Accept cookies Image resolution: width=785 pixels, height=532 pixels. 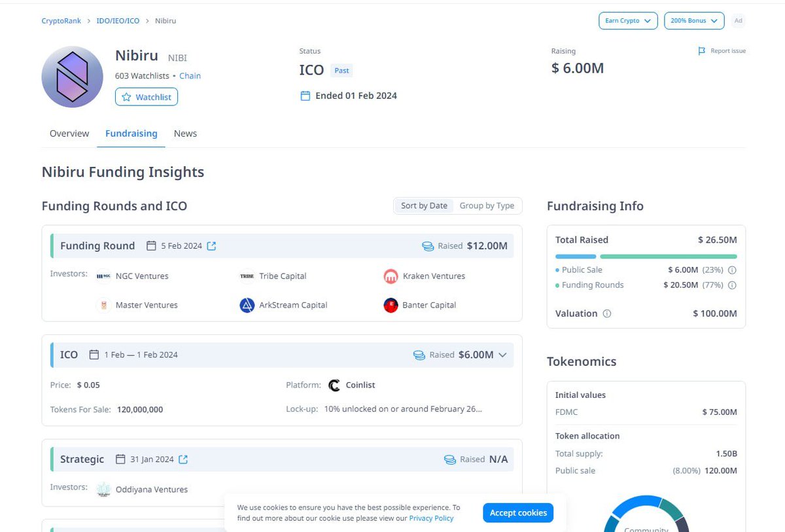coord(518,512)
